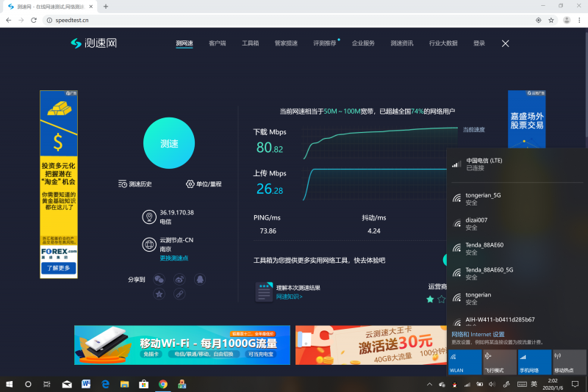Open 行业大数据 nav item

pos(443,43)
